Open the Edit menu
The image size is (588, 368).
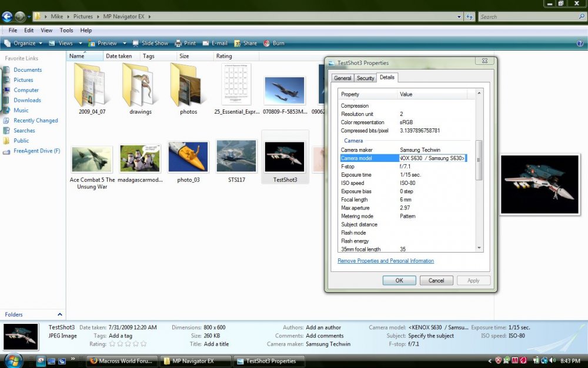pyautogui.click(x=29, y=31)
